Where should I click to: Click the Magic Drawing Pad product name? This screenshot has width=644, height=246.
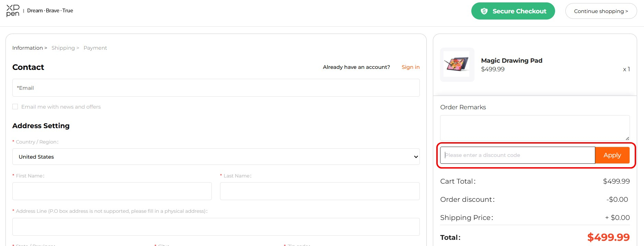[x=511, y=61]
